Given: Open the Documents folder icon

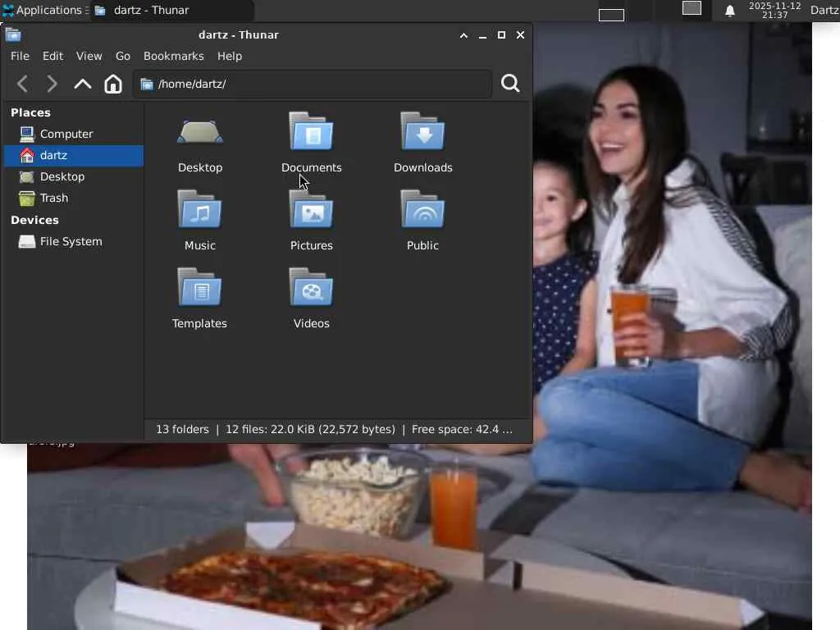Looking at the screenshot, I should click(311, 133).
